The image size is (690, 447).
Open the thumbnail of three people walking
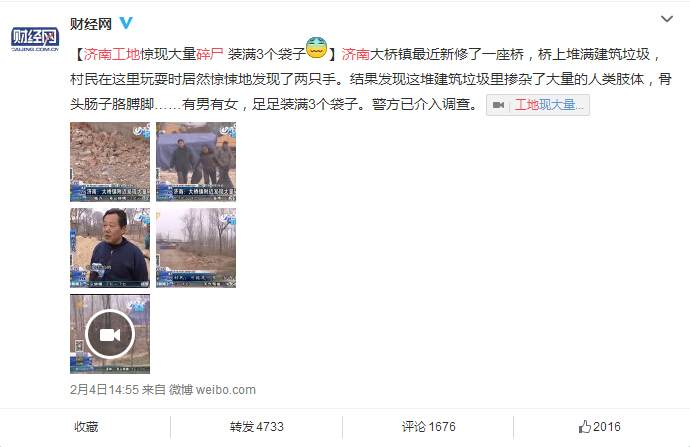point(196,162)
